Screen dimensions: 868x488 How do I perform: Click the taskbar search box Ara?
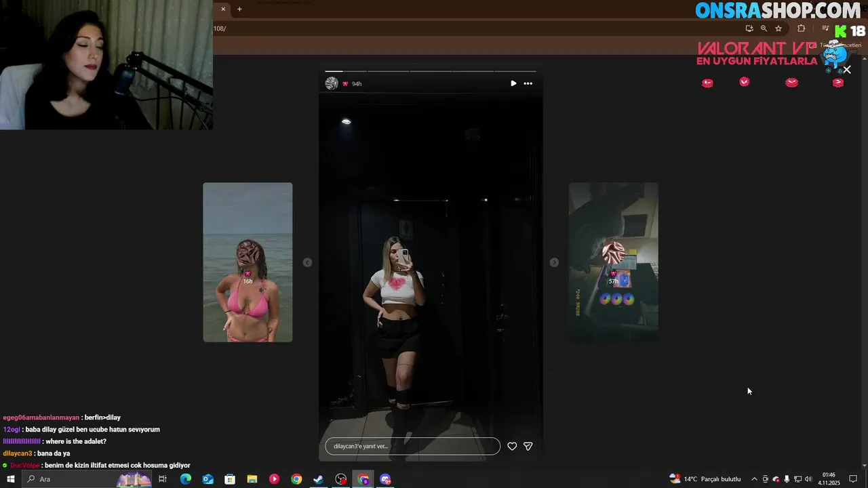(88, 479)
